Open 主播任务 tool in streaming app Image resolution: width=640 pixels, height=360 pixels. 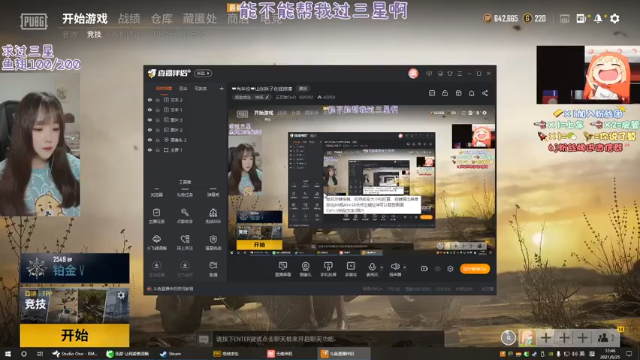pos(156,216)
